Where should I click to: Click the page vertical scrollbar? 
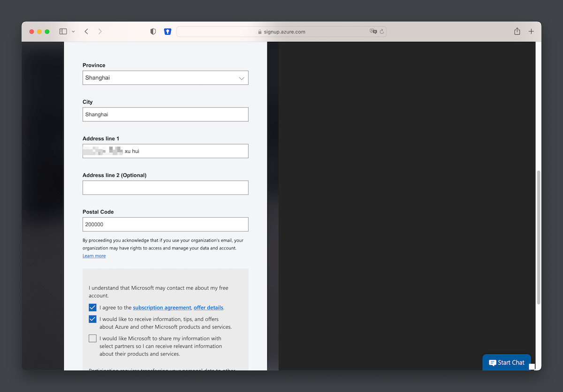coord(538,237)
